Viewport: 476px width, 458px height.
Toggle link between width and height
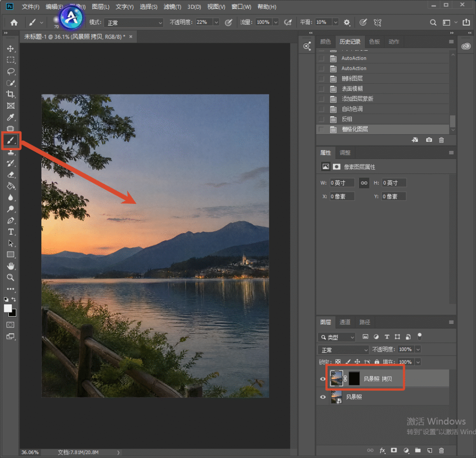click(x=364, y=183)
